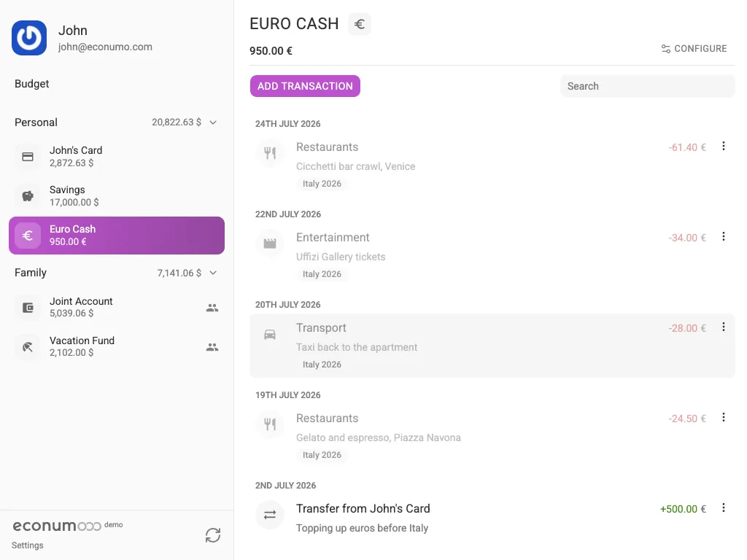
Task: Select the Joint Account
Action: pyautogui.click(x=117, y=308)
